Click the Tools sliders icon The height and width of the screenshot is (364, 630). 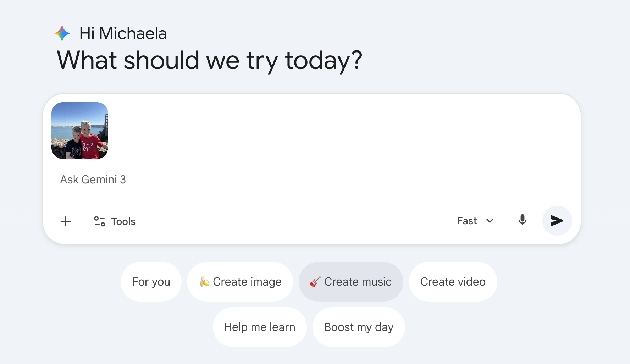pyautogui.click(x=99, y=221)
